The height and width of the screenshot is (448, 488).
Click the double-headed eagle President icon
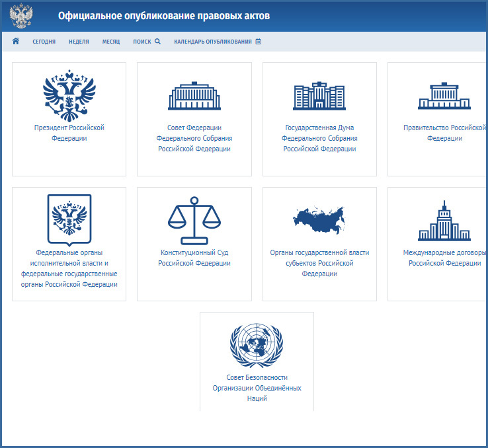pos(69,95)
